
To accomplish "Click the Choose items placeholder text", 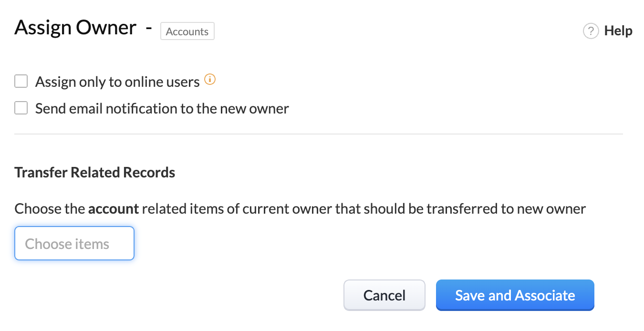I will click(x=67, y=244).
